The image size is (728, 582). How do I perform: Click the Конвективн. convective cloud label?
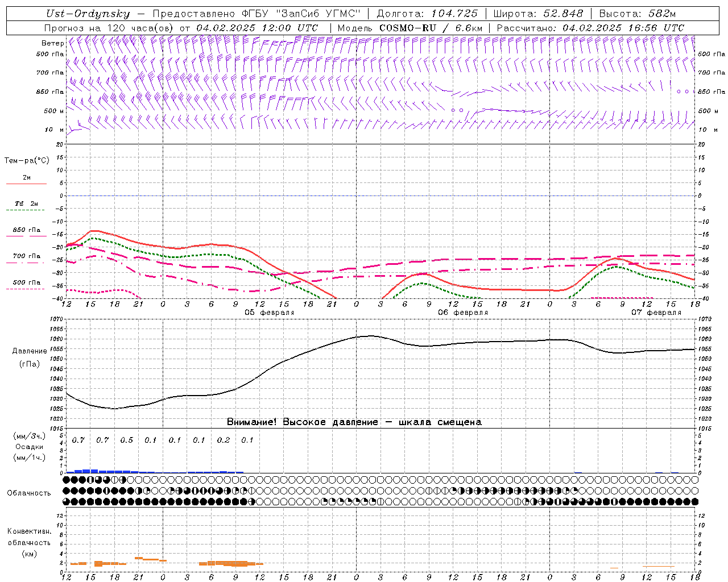pyautogui.click(x=30, y=531)
